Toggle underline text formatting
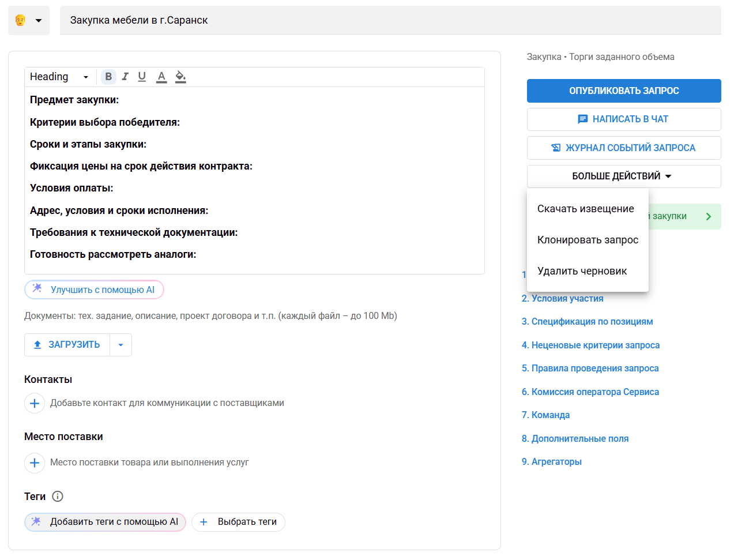This screenshot has height=560, width=753. click(142, 77)
